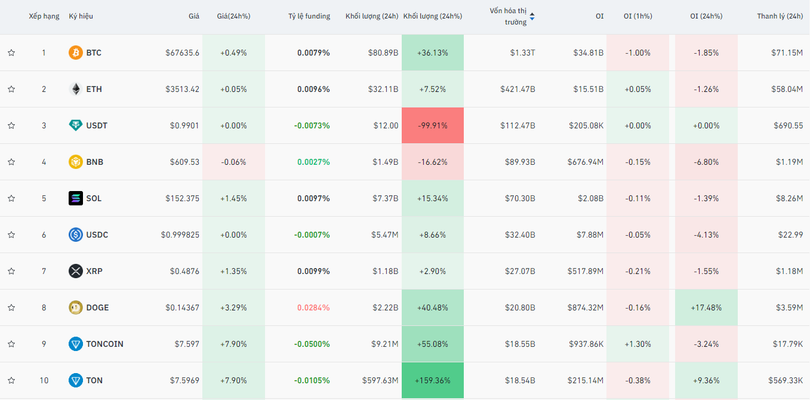The image size is (810, 400).
Task: Click the BNB coin icon
Action: tap(75, 162)
